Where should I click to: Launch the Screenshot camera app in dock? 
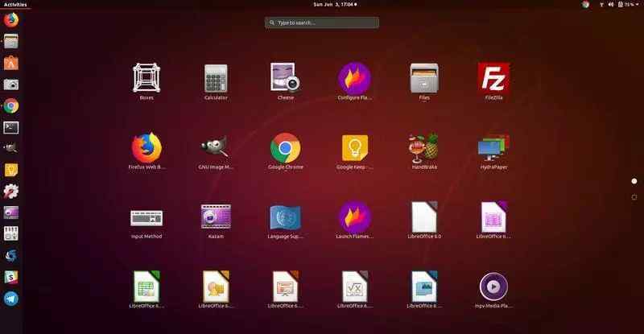pos(11,85)
